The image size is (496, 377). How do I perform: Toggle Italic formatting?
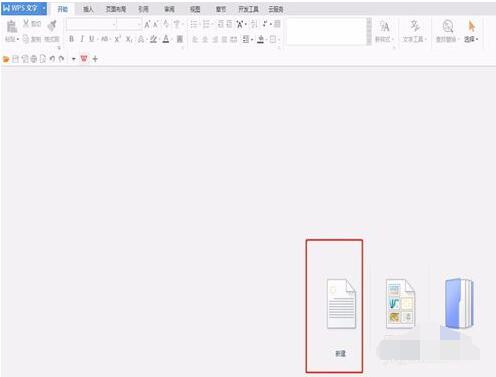(x=82, y=39)
